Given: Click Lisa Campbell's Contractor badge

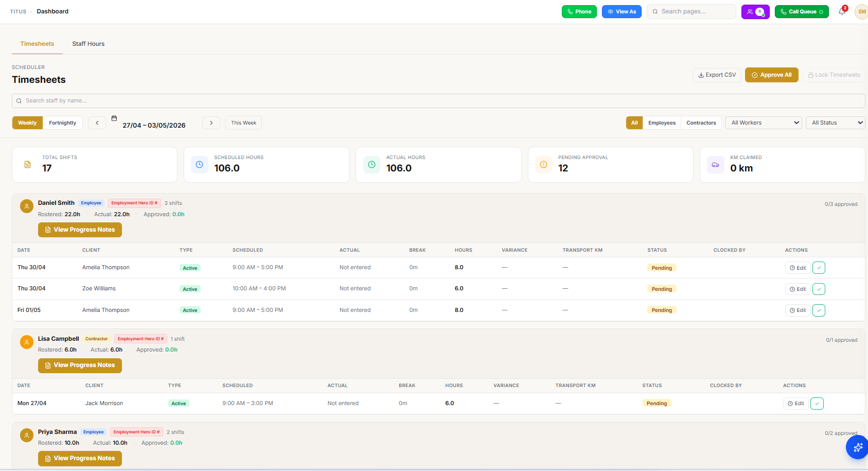Looking at the screenshot, I should point(97,339).
